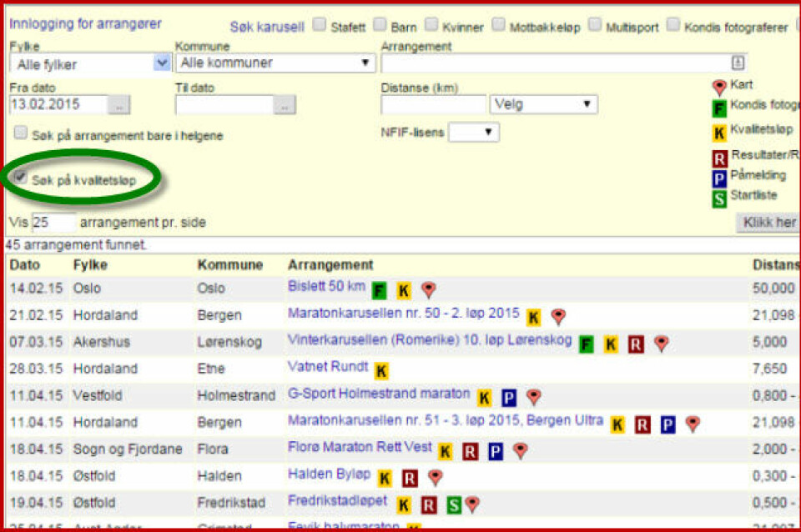Image resolution: width=801 pixels, height=532 pixels.
Task: Uncheck Søk på kvalitetsløp checkbox
Action: [x=21, y=178]
